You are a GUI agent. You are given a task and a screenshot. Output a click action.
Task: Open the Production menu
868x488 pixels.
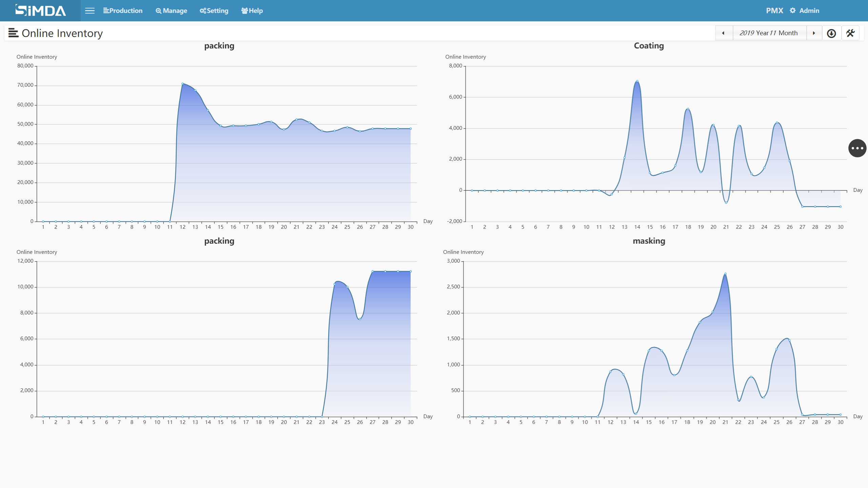click(x=123, y=11)
